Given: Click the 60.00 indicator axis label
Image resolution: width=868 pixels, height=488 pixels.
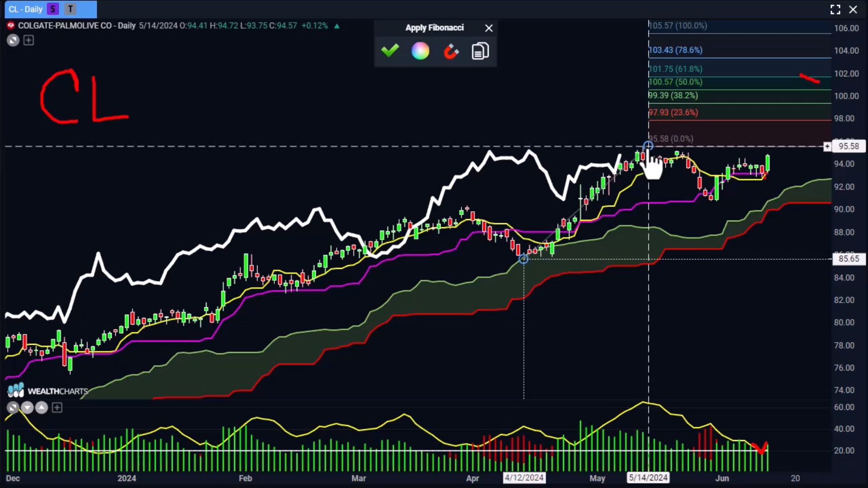Looking at the screenshot, I should [844, 407].
